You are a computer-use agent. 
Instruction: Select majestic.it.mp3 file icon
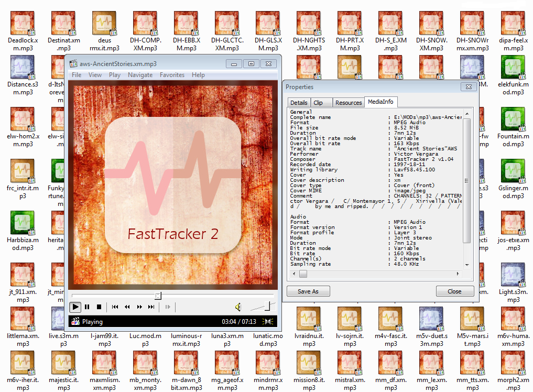pyautogui.click(x=63, y=363)
